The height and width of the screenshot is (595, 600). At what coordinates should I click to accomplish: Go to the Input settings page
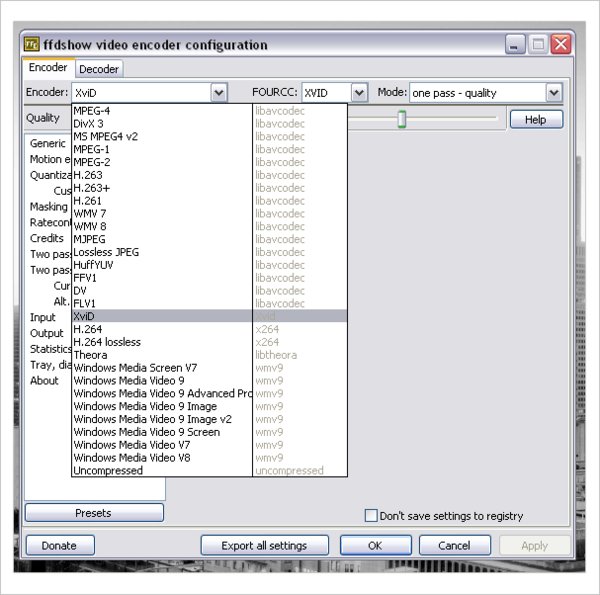(x=43, y=318)
